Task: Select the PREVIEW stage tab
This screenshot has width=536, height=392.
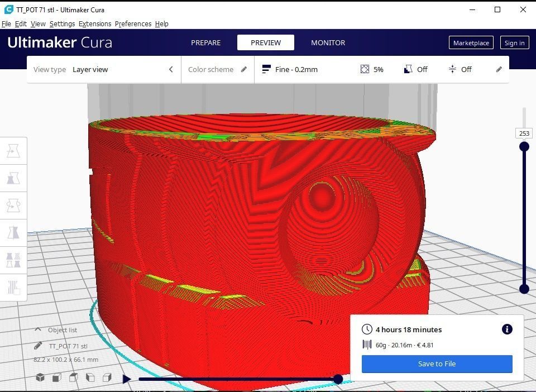Action: tap(266, 43)
